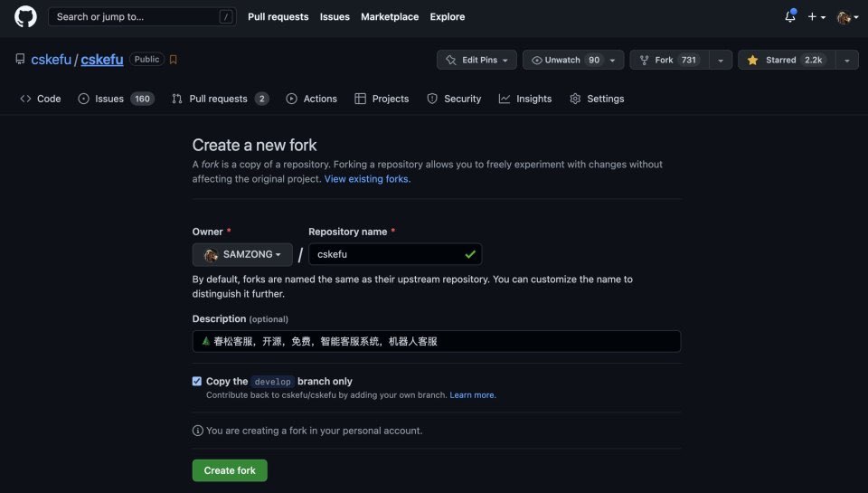
Task: Click the Repository name input field
Action: point(389,254)
